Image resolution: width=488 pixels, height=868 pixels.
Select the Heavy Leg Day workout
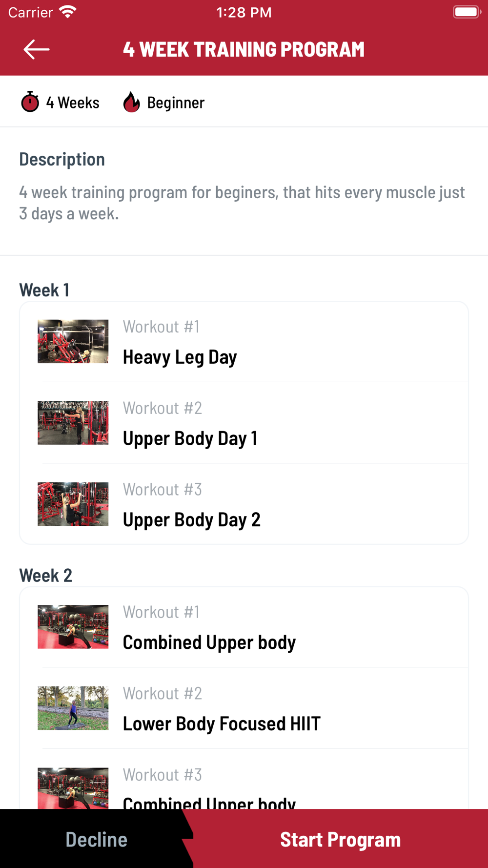click(x=244, y=342)
